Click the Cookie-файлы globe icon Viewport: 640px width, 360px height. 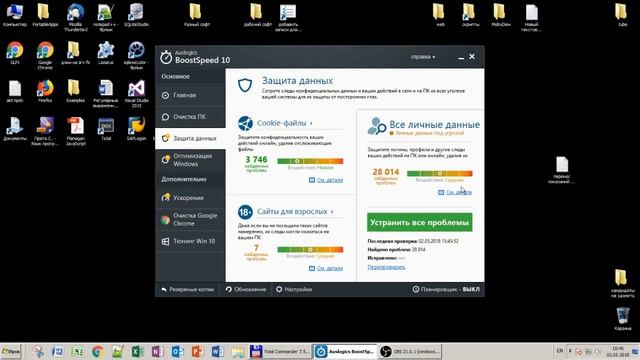(245, 123)
